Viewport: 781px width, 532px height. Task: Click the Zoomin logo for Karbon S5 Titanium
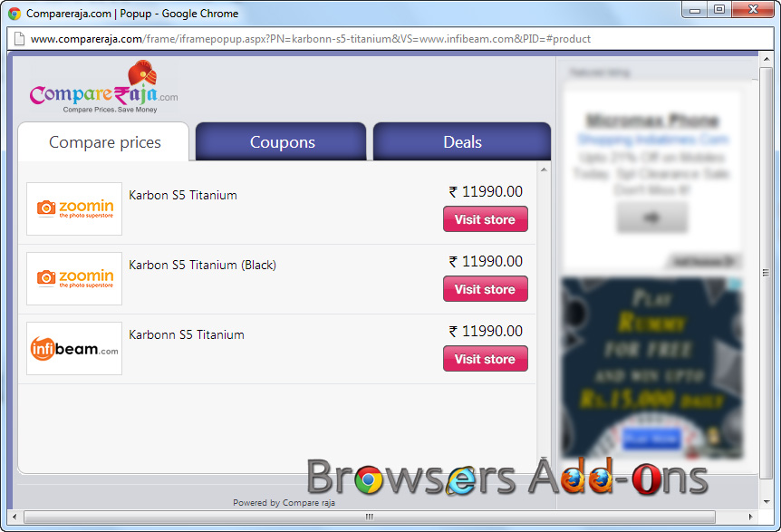coord(74,208)
